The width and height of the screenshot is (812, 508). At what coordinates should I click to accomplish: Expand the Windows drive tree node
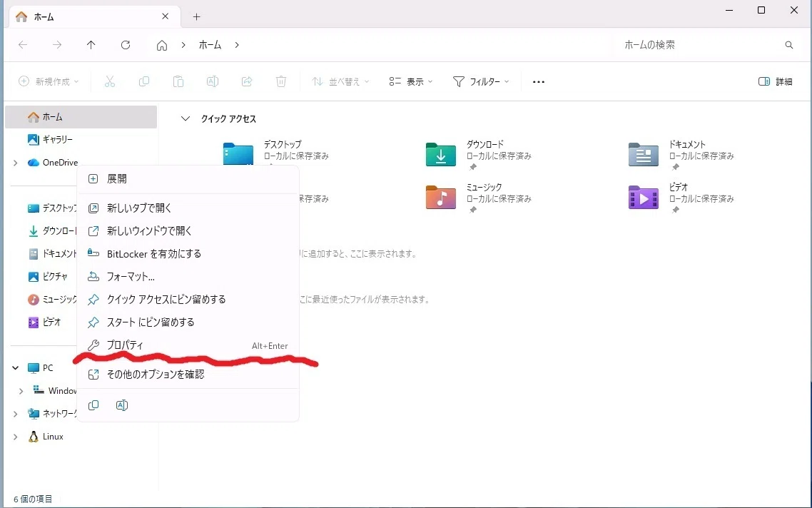click(21, 391)
